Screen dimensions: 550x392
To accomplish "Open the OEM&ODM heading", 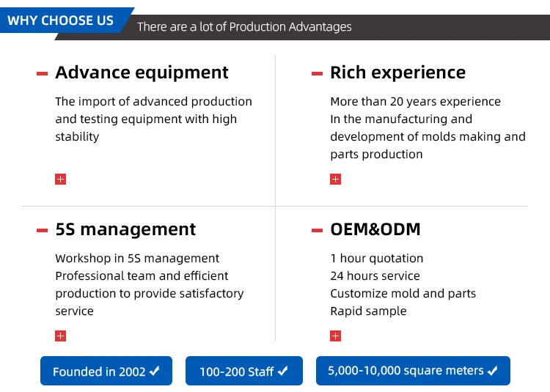I will (375, 229).
